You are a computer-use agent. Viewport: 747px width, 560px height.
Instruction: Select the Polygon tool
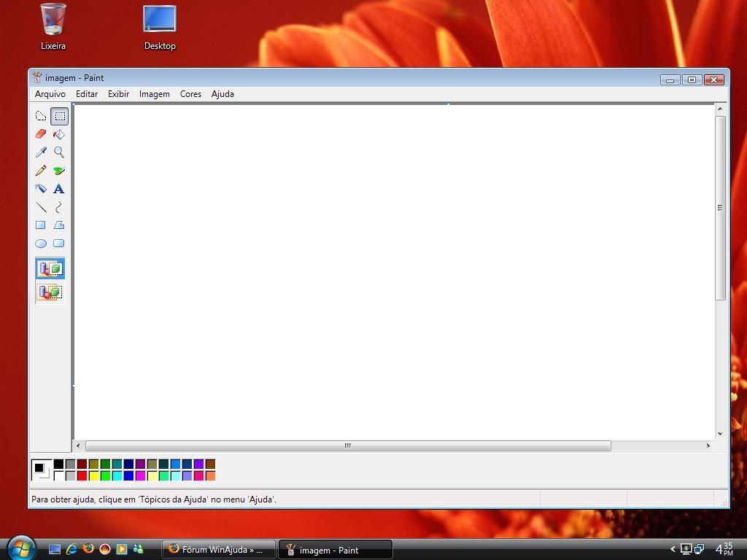click(59, 225)
